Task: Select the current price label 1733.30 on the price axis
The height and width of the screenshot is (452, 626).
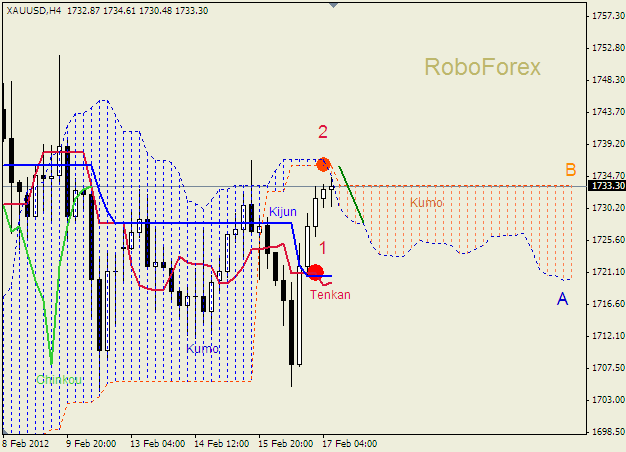Action: coord(607,186)
